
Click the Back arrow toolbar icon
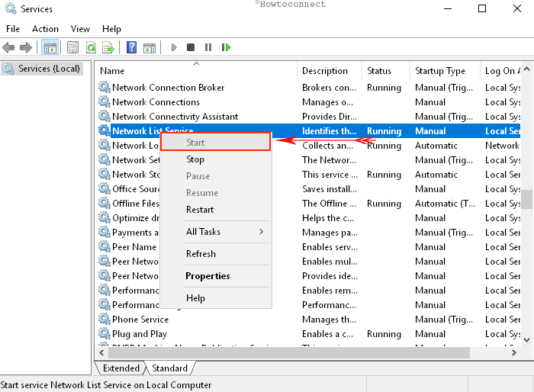(x=8, y=47)
